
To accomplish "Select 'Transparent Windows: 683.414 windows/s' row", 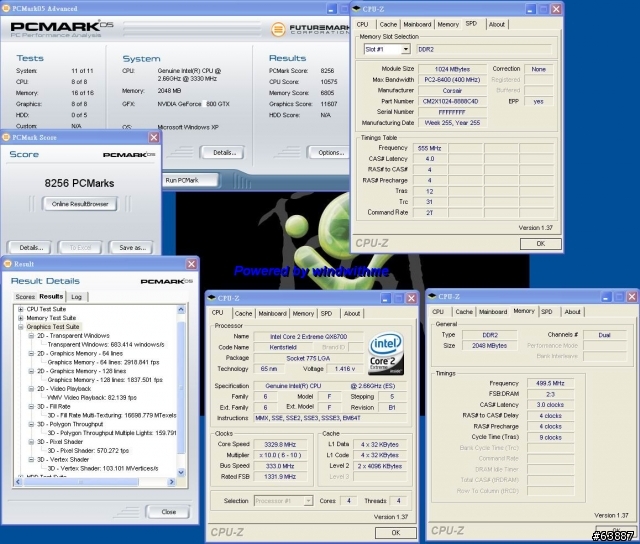I will pos(106,345).
